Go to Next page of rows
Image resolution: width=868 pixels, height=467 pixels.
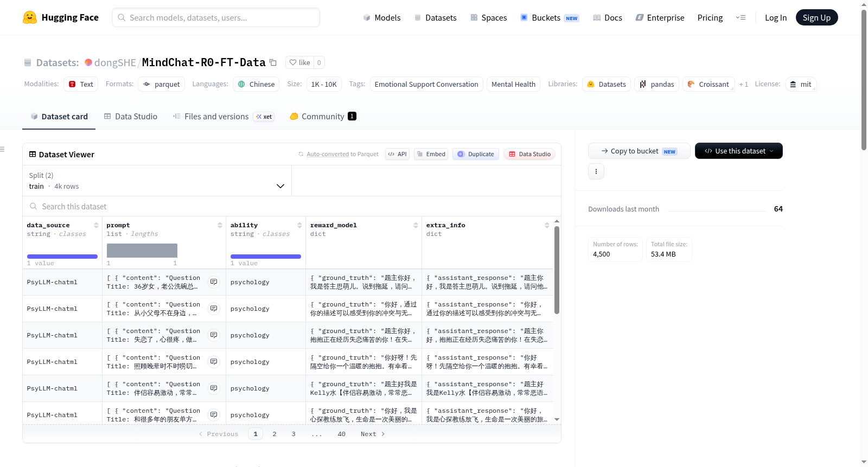tap(373, 434)
